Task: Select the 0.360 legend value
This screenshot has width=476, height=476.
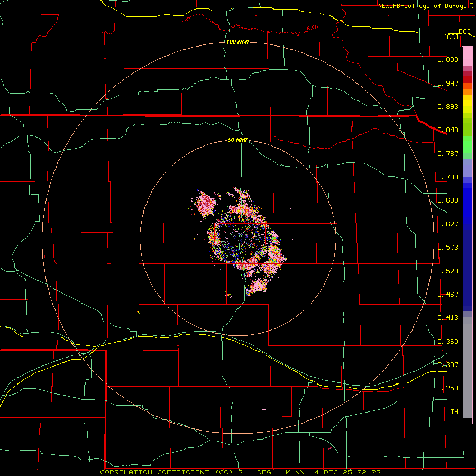Action: point(448,342)
